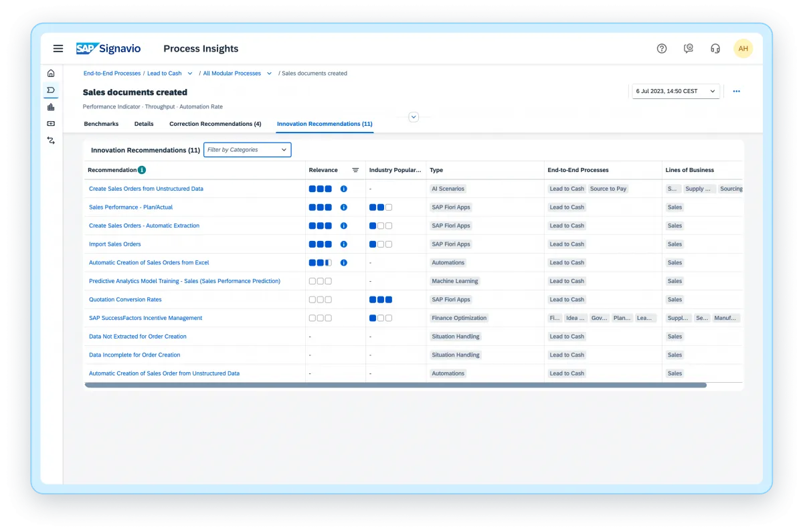Screen dimensions: 803x532
Task: Click the Machine Learning type tag
Action: [x=455, y=281]
